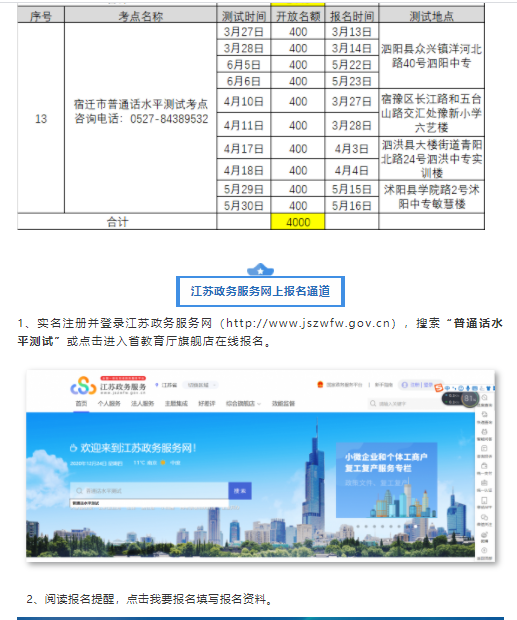This screenshot has height=620, width=517.
Task: Click the 5月30日 test date cell
Action: point(243,205)
